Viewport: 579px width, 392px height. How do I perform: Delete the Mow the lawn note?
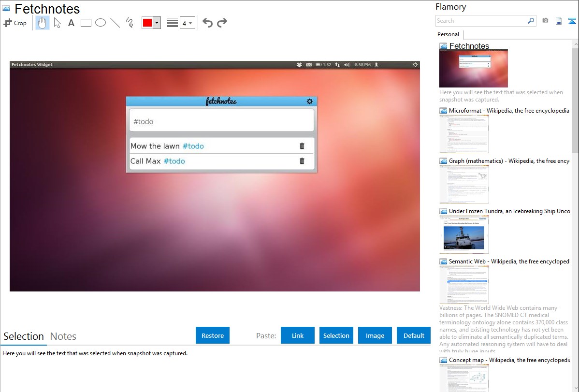click(x=302, y=146)
